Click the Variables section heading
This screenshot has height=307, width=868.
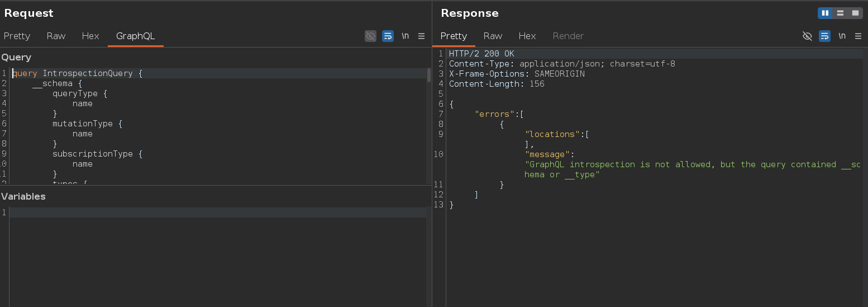pos(23,196)
